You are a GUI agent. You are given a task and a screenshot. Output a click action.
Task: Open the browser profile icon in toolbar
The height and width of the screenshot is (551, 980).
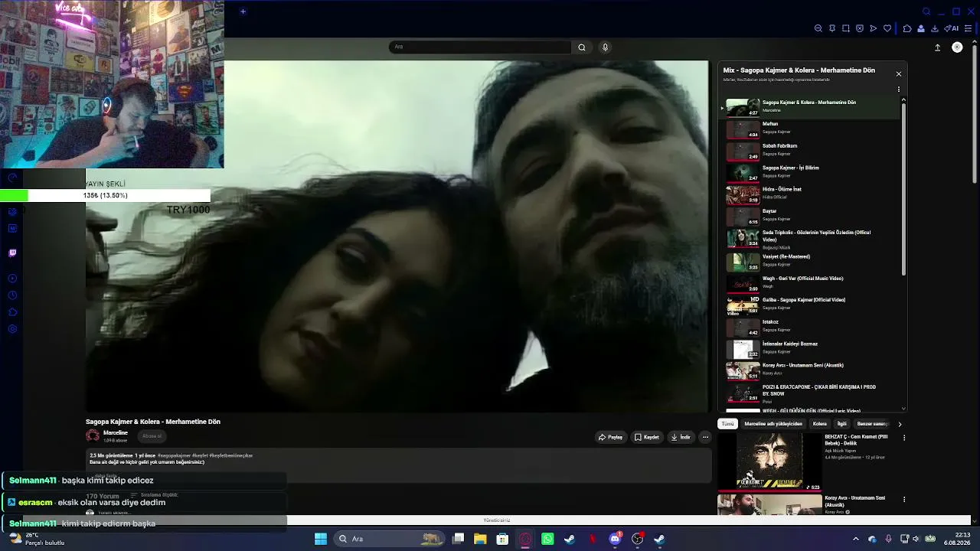(921, 28)
